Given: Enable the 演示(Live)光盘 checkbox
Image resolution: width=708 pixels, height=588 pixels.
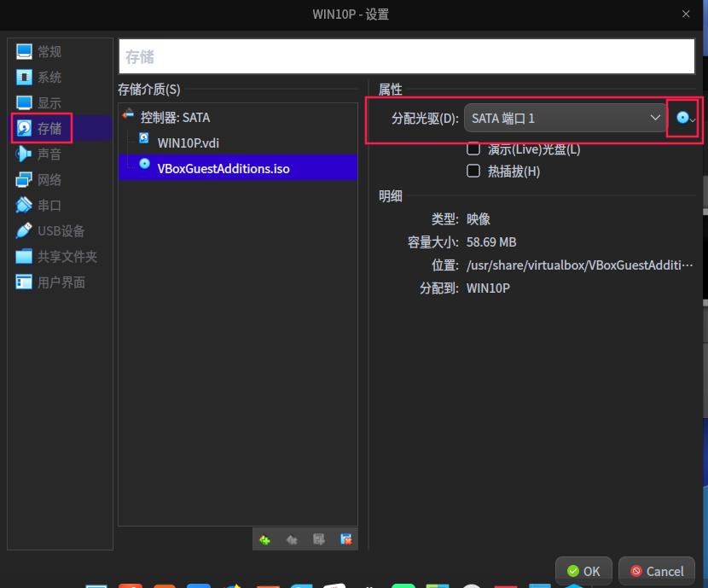Looking at the screenshot, I should [x=473, y=148].
